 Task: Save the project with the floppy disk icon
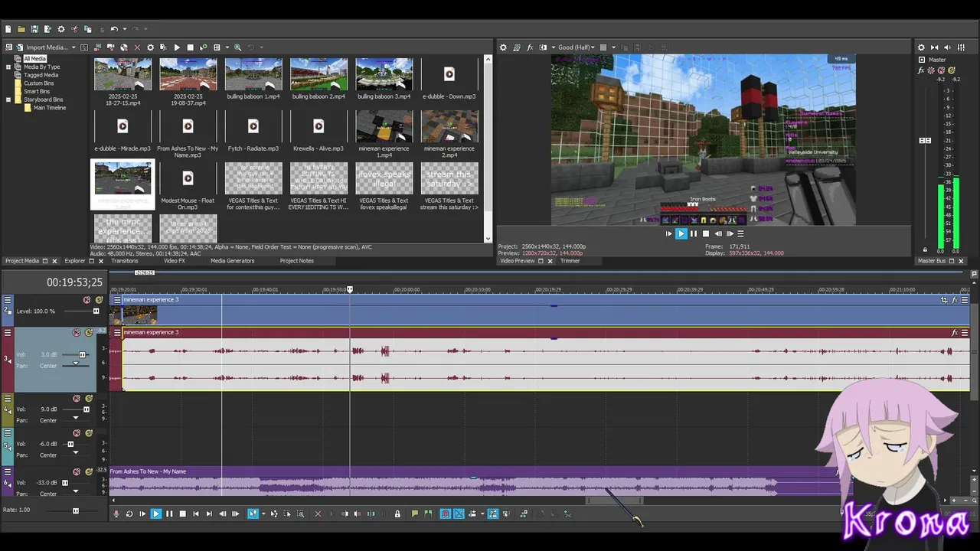tap(34, 29)
